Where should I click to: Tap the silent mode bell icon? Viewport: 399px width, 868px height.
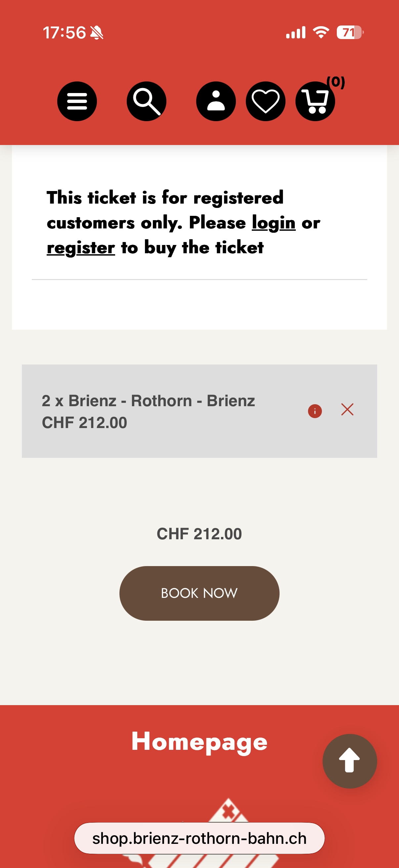point(97,33)
